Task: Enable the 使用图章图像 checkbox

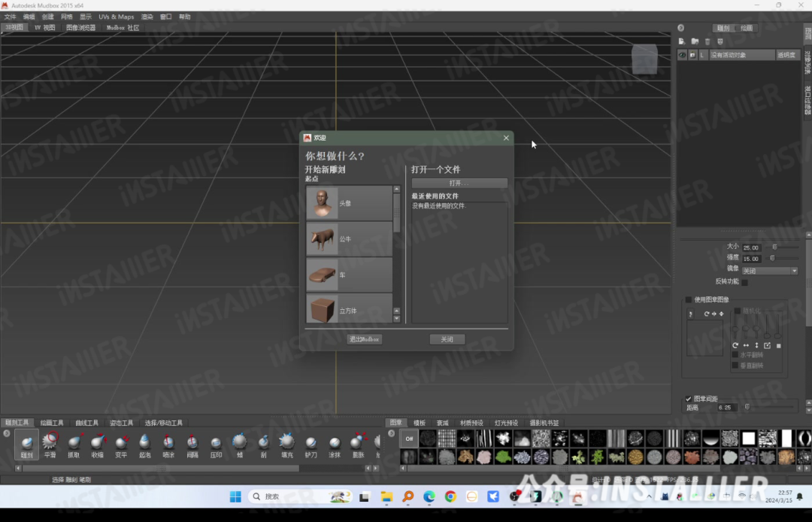Action: click(688, 300)
